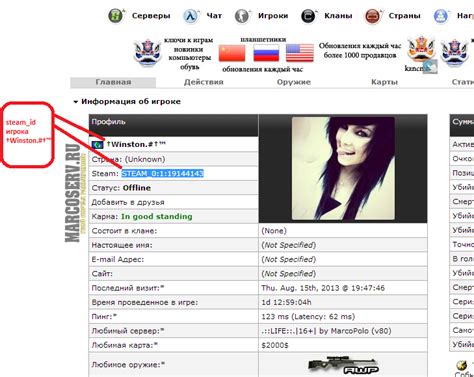Image resolution: width=474 pixels, height=377 pixels.
Task: Open the Кланы clans icon
Action: pos(308,16)
